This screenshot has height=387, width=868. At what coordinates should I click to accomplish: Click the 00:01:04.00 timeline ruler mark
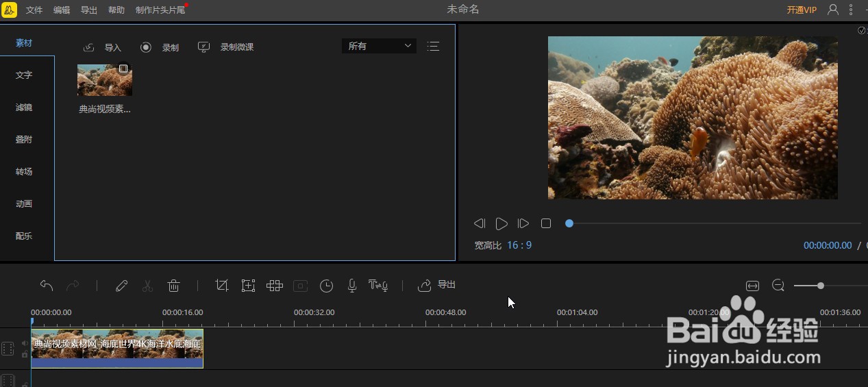pyautogui.click(x=577, y=312)
